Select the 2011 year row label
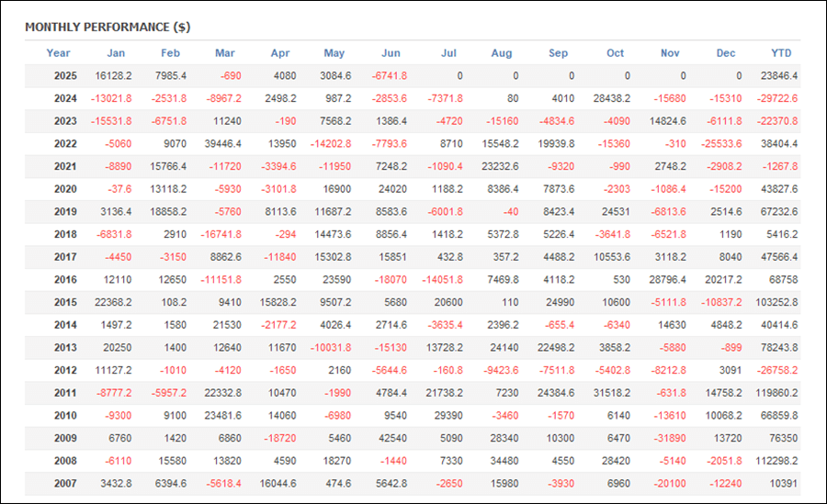 65,393
